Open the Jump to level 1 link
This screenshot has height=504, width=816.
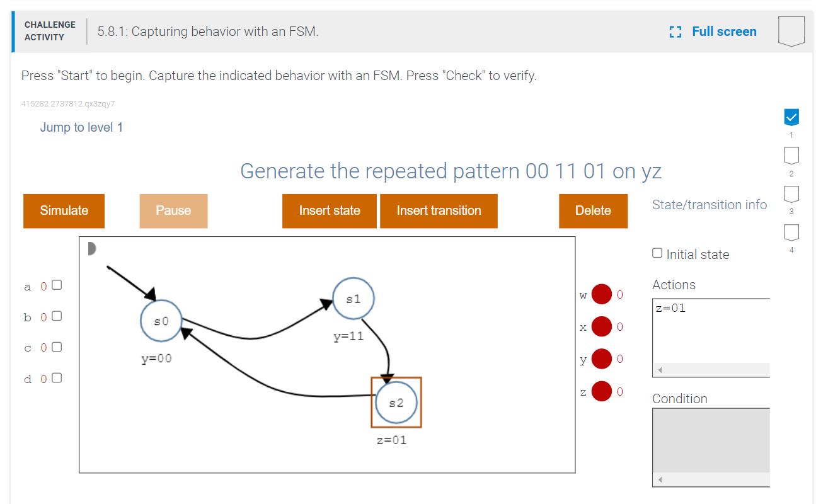point(81,127)
